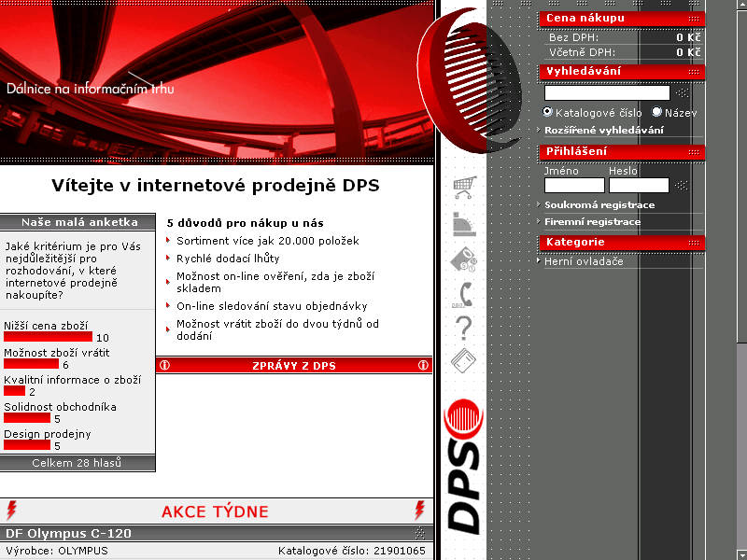
Task: Click the telephone contact icon
Action: point(463,295)
